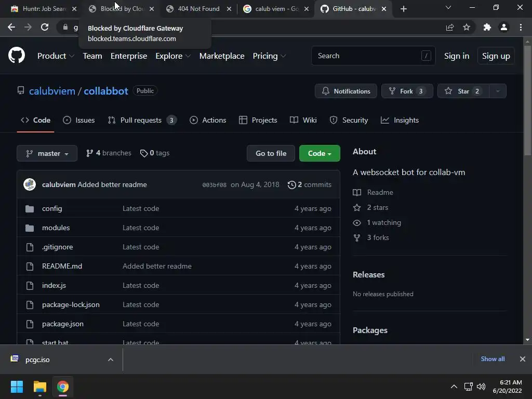Click the share page icon in address bar

pyautogui.click(x=450, y=27)
